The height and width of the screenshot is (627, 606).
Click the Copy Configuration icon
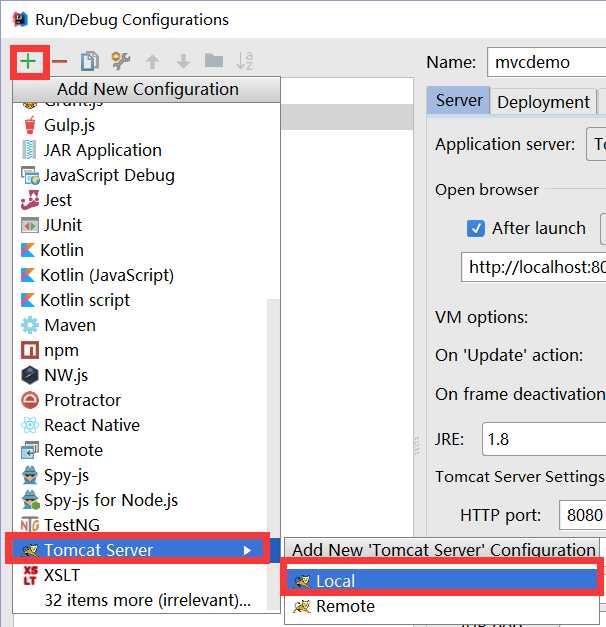click(x=90, y=62)
